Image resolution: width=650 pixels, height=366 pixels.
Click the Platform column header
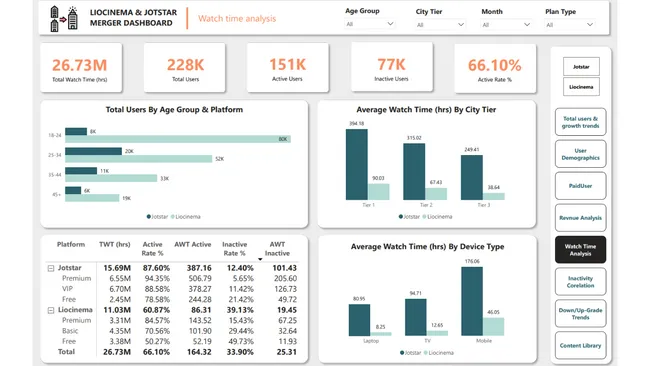(x=71, y=245)
